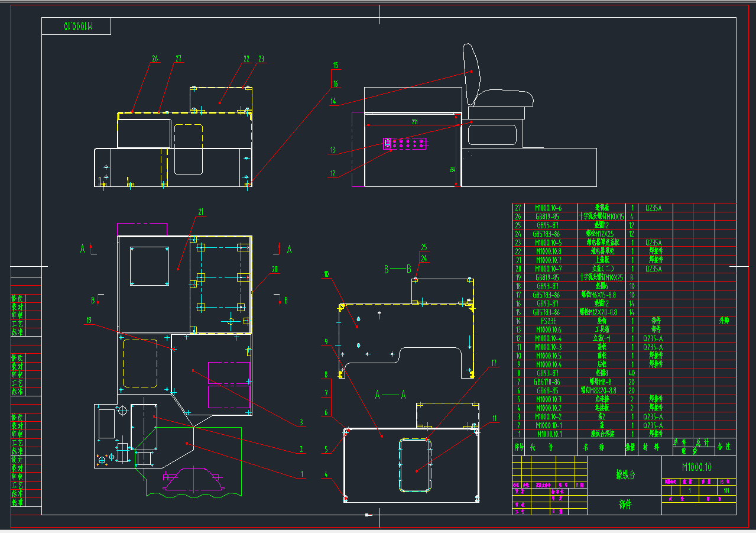Click parts list code M1000.10.6
Screen dimensions: 756x533
[x=549, y=330]
